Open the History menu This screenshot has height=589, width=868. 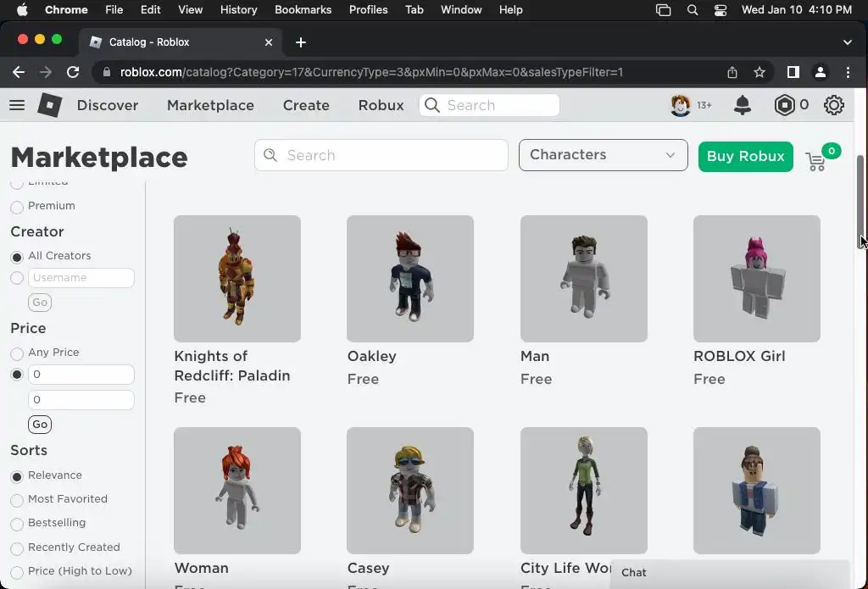coord(238,10)
